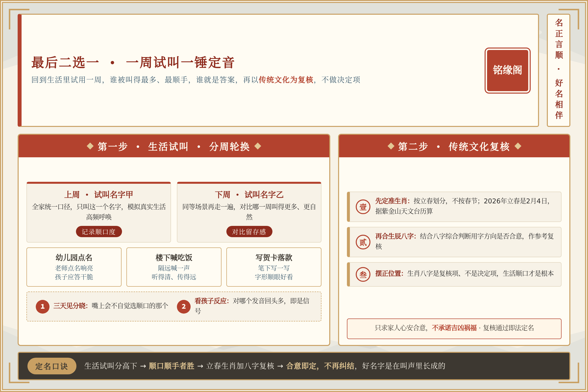Click 立春生肖加八字复核 in the bottom bar
Viewport: 588px width, 392px height.
coord(240,366)
